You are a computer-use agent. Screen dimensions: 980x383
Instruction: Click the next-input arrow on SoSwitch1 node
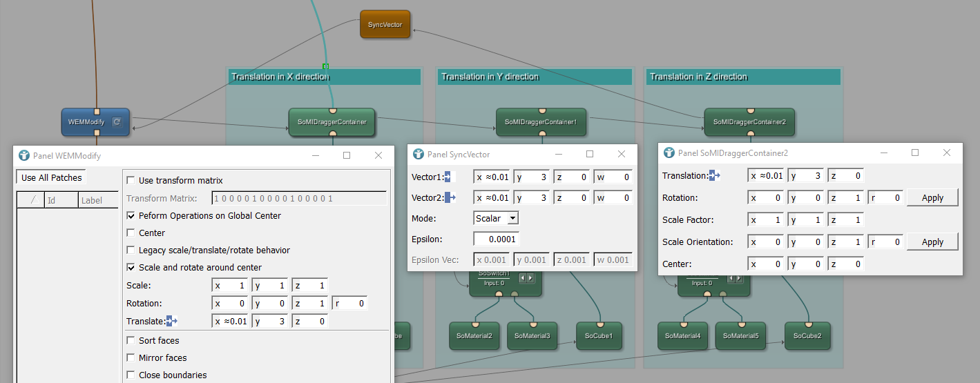[x=530, y=278]
